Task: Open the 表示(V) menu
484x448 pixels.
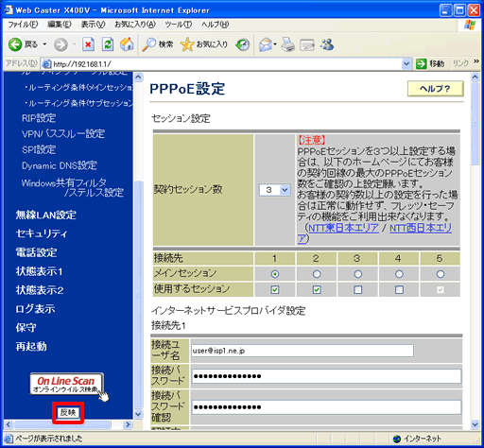Action: click(93, 25)
